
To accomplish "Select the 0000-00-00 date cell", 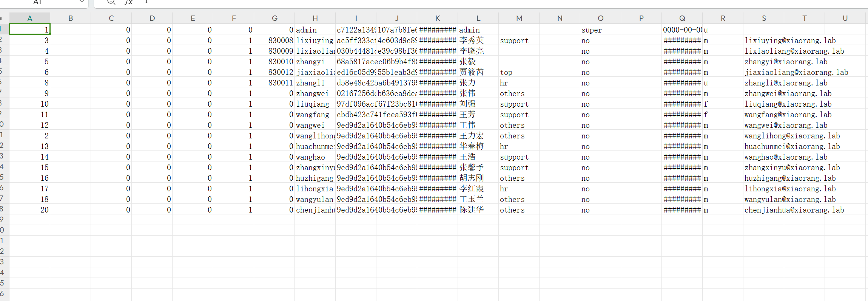I will (682, 30).
